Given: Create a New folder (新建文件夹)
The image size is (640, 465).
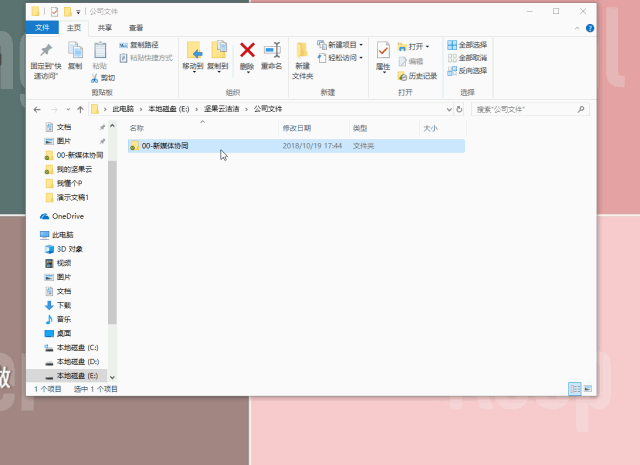Looking at the screenshot, I should [302, 60].
